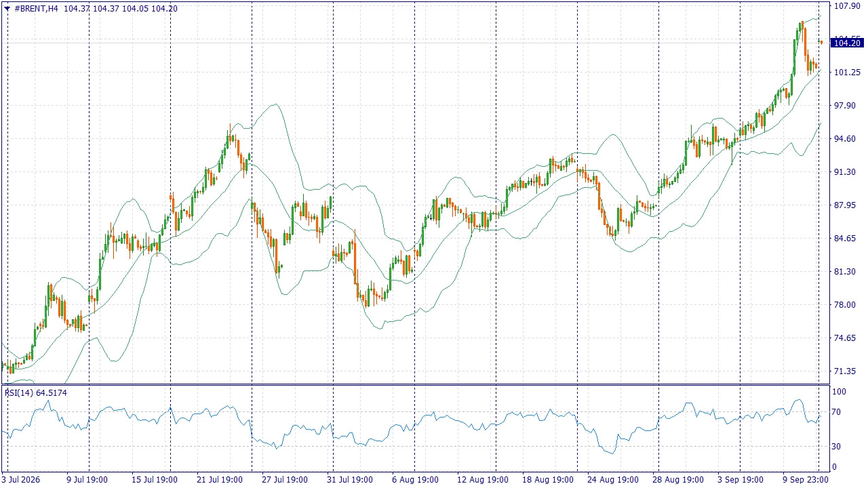This screenshot has width=868, height=488.
Task: Click the 18 Aug 19:00 time label
Action: coord(547,480)
